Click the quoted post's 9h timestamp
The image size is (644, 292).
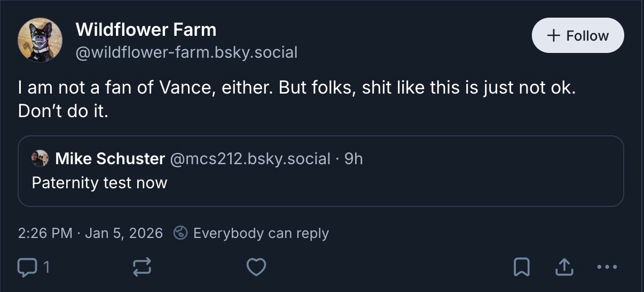click(354, 159)
